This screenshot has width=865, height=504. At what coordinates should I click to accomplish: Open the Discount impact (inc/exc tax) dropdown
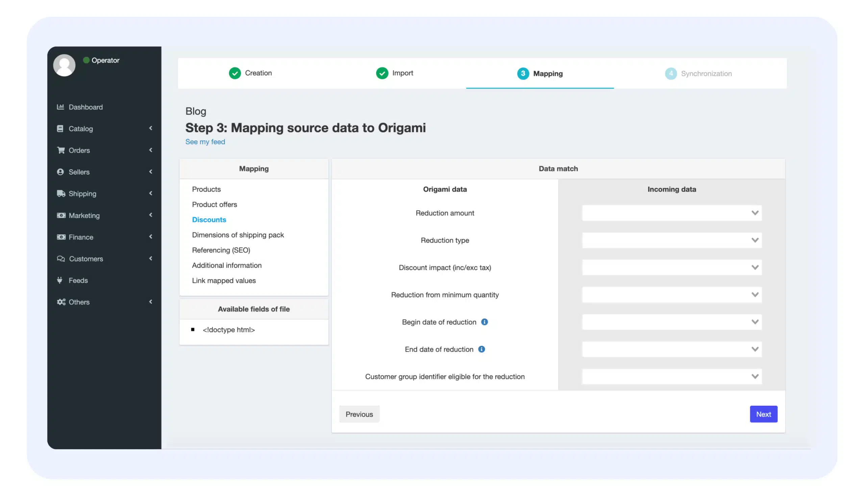pos(672,267)
